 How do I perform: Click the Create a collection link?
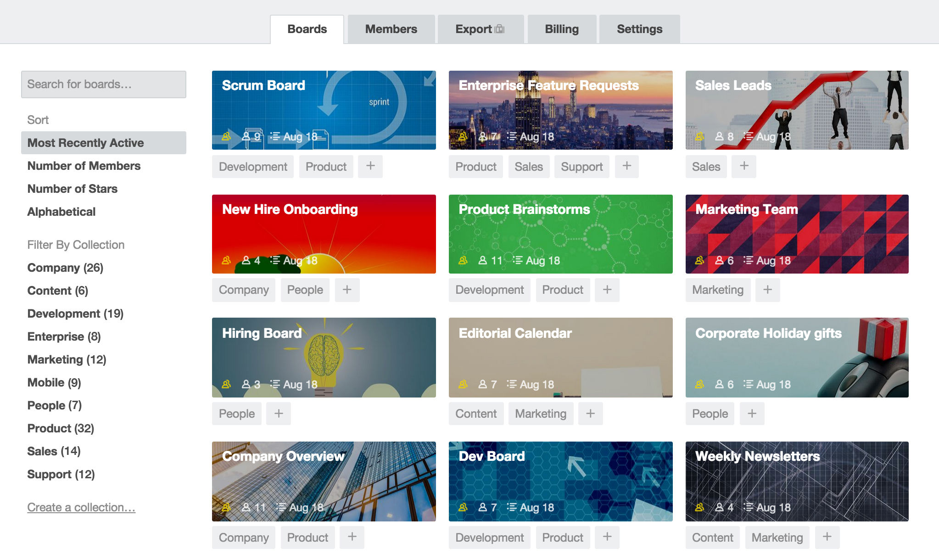(x=81, y=507)
